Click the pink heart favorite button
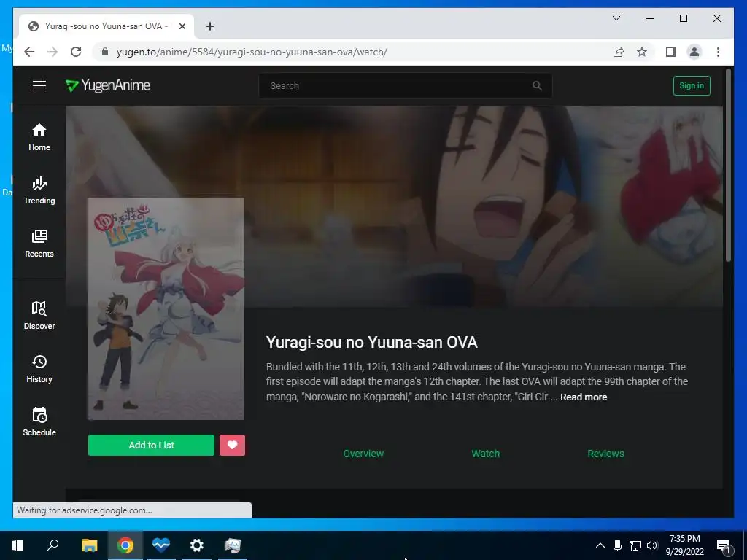 (233, 445)
